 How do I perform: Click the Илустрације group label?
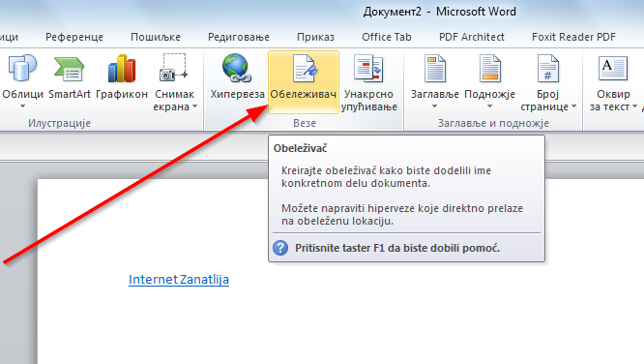click(60, 123)
